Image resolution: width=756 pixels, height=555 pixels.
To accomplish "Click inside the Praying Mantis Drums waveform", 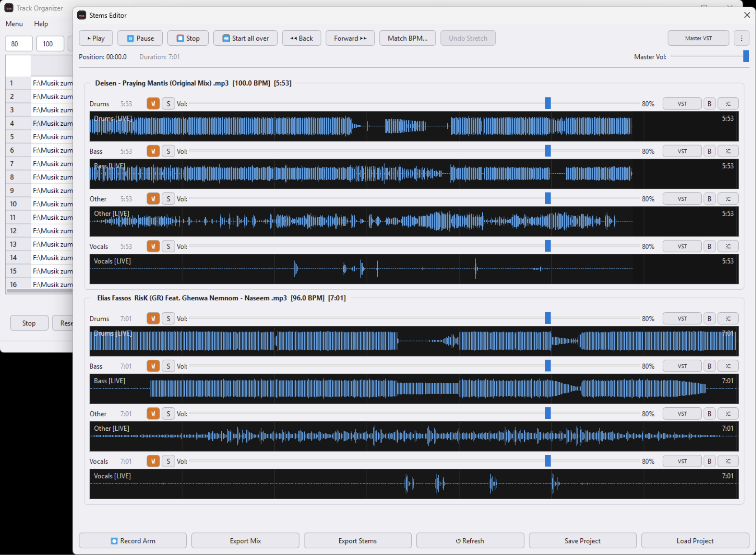I will click(414, 126).
